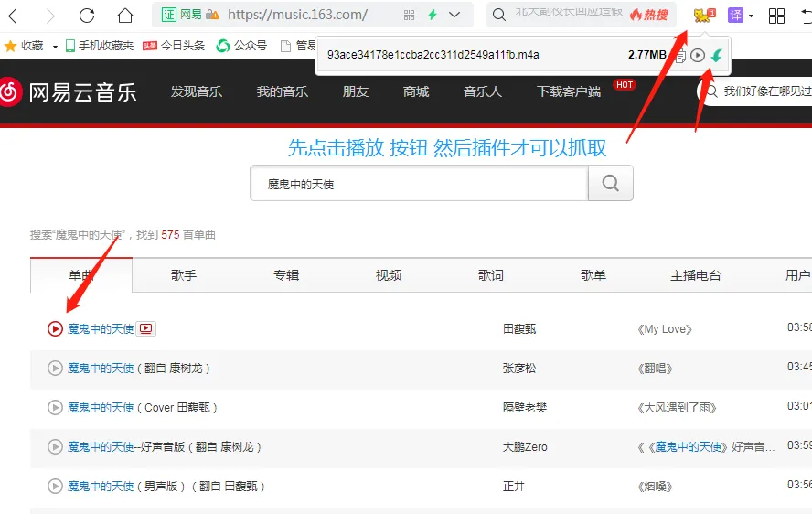Image resolution: width=812 pixels, height=514 pixels.
Task: Click the green lightning speed-mode icon
Action: tap(433, 15)
